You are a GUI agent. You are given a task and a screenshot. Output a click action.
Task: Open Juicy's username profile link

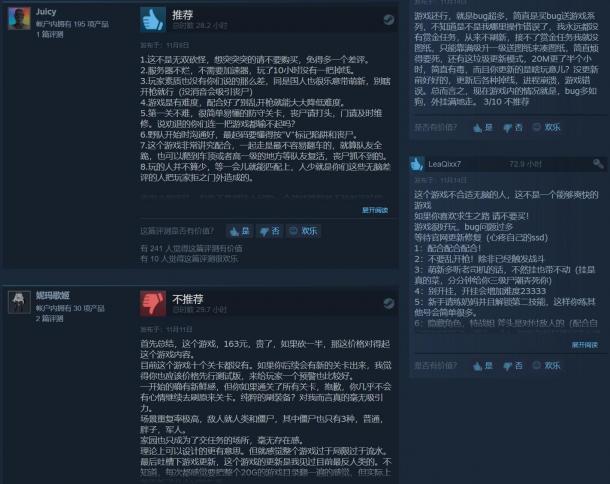pos(46,12)
